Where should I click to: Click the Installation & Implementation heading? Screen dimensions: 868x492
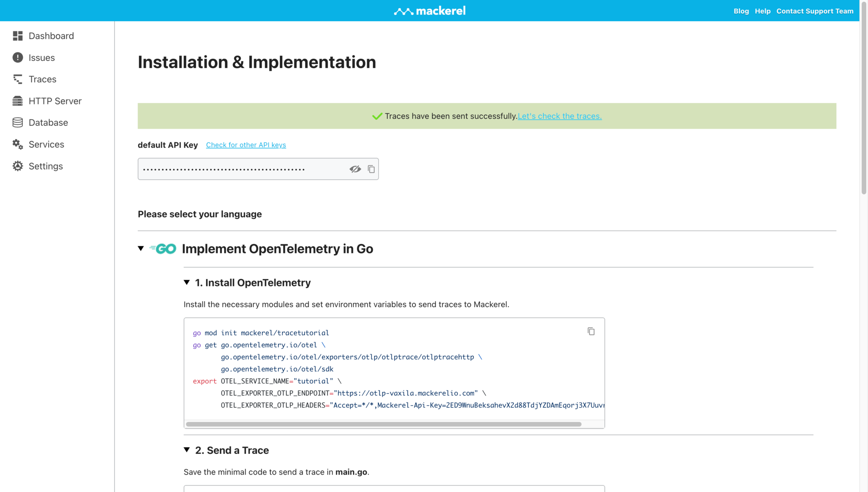coord(257,62)
